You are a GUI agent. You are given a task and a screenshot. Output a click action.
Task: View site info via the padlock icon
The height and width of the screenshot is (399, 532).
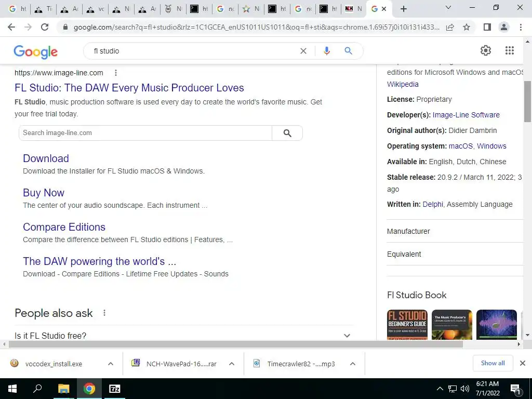click(65, 27)
